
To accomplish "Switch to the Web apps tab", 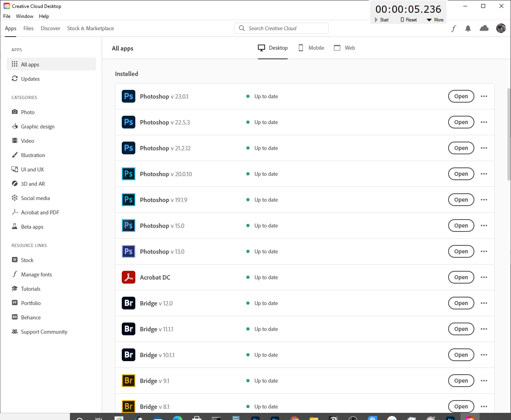I will (x=344, y=48).
